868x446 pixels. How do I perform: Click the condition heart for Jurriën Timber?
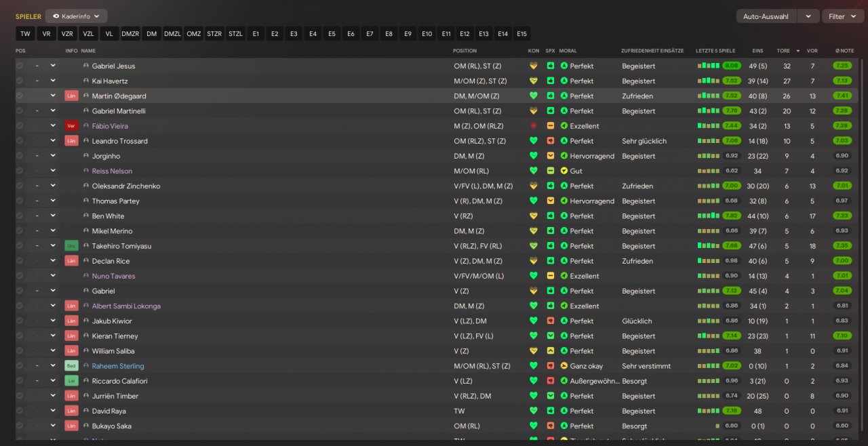tap(534, 396)
